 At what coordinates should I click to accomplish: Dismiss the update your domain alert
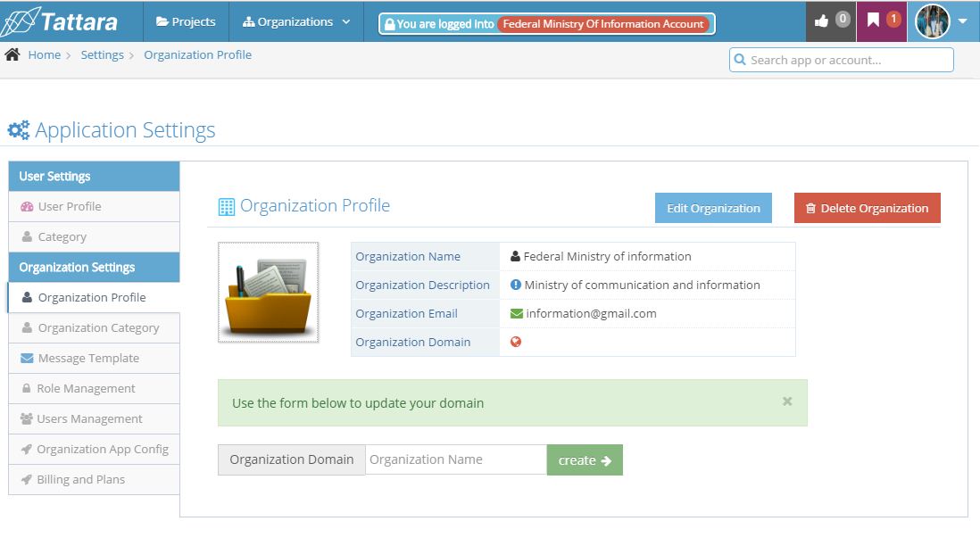[787, 401]
